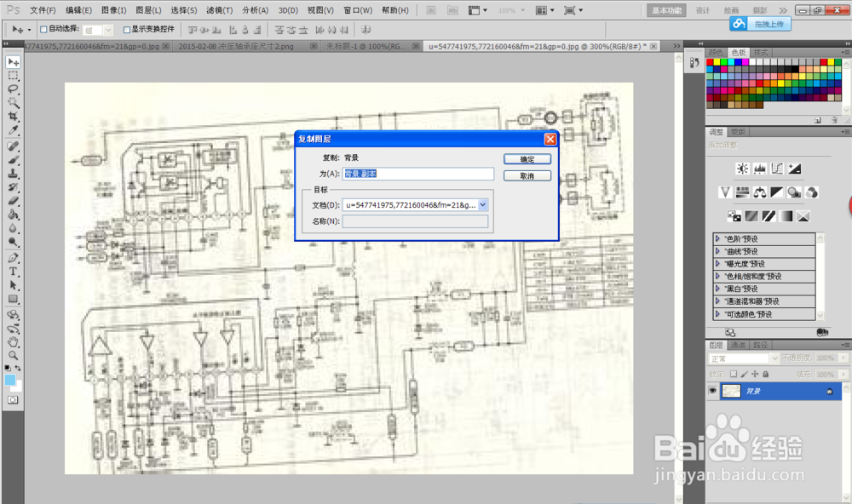
Task: Select the History Brush tool
Action: click(x=13, y=186)
